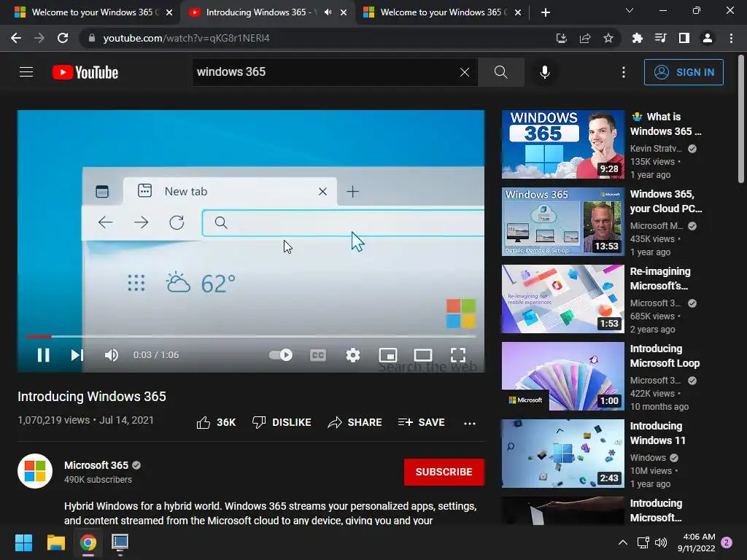Open File Explorer from the taskbar
The width and height of the screenshot is (747, 560).
(x=55, y=542)
